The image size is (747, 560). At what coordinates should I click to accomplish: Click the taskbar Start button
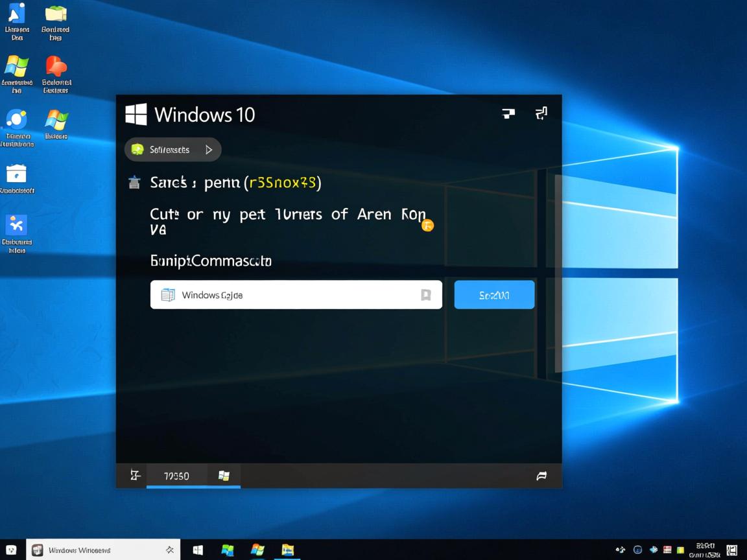(198, 549)
